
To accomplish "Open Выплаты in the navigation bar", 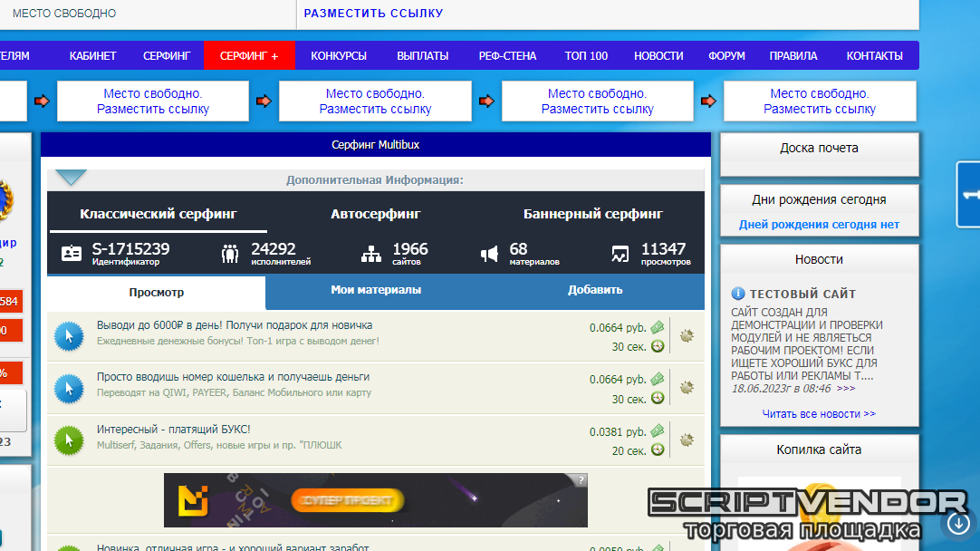I will 422,55.
